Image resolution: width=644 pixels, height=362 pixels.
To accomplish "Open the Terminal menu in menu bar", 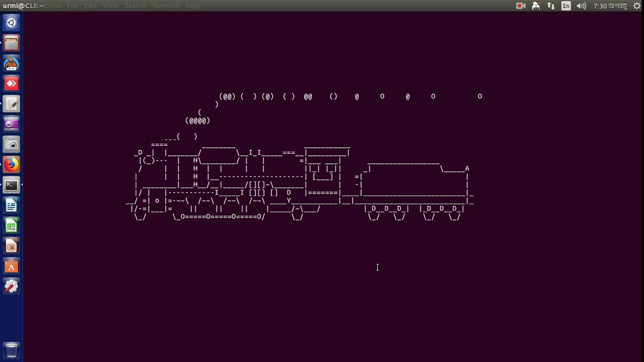I will [166, 6].
